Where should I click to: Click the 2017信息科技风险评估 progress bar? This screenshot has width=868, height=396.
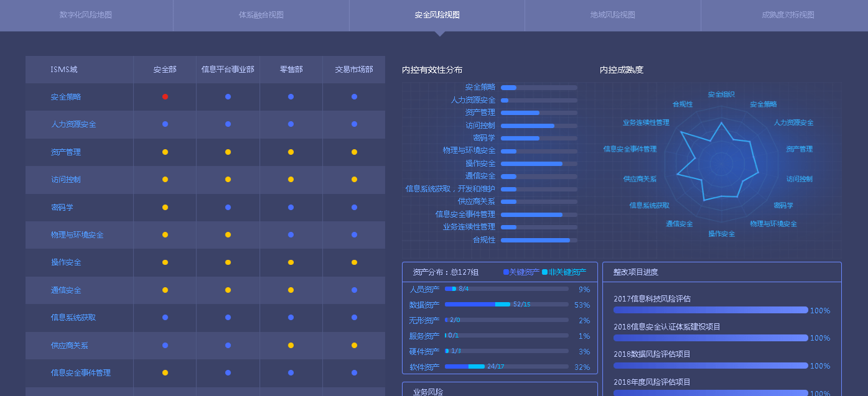[x=710, y=310]
